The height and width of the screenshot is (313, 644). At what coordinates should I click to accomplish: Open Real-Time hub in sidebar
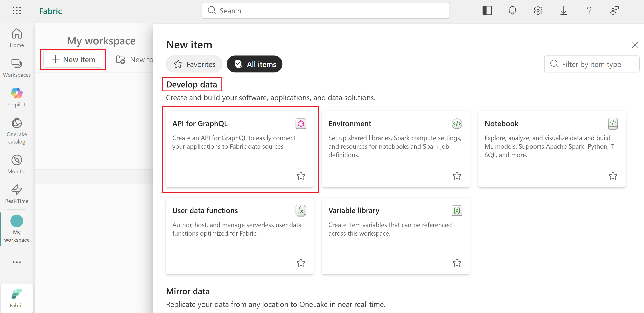click(17, 194)
